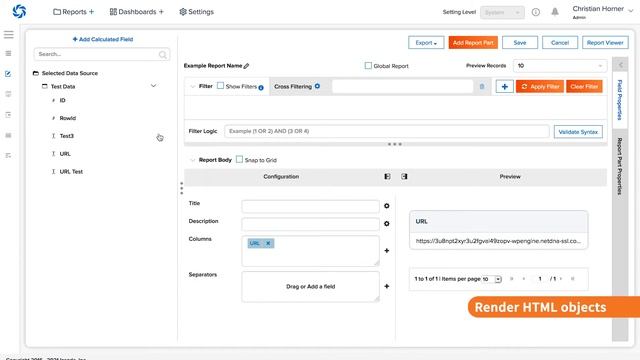The height and width of the screenshot is (360, 640).
Task: Switch to Field Properties tab
Action: coord(620,100)
